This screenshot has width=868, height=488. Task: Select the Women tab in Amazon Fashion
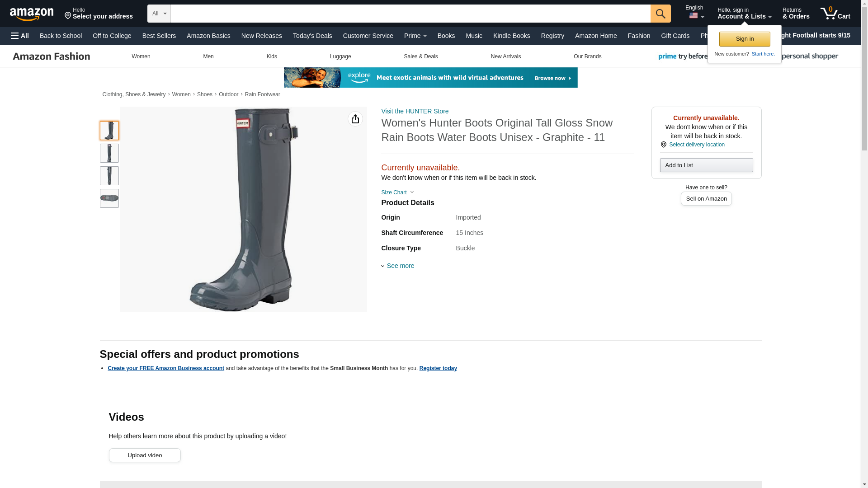(141, 56)
